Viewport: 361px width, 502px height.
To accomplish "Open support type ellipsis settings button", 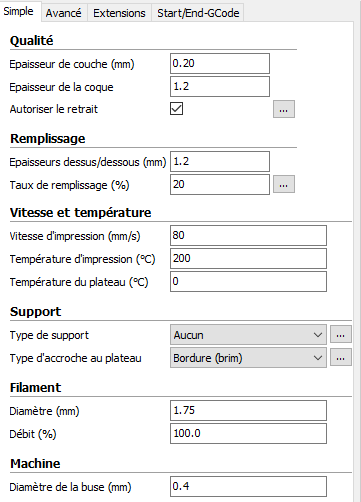I will [x=341, y=334].
